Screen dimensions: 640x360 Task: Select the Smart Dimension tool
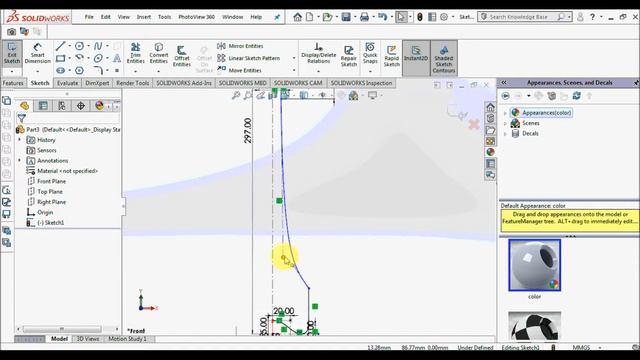coord(38,54)
